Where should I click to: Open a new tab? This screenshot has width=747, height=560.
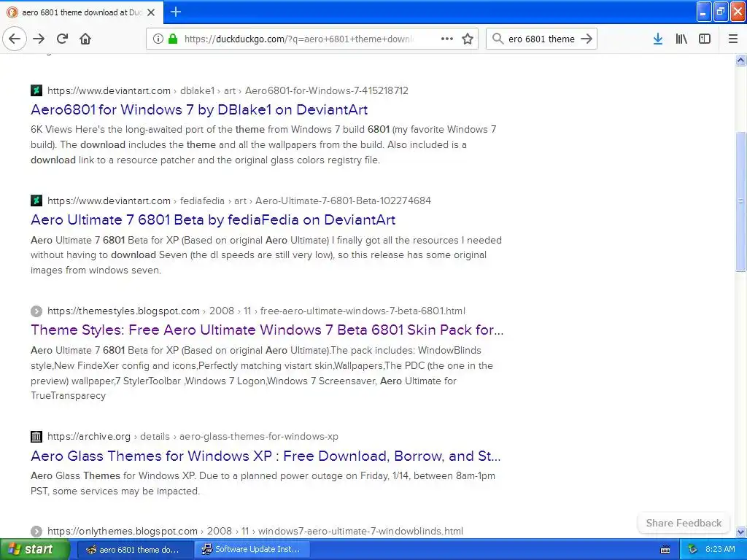(x=176, y=12)
